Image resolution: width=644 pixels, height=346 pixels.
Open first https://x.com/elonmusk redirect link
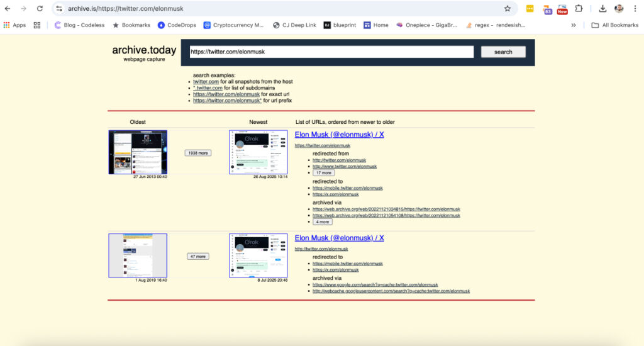click(336, 194)
